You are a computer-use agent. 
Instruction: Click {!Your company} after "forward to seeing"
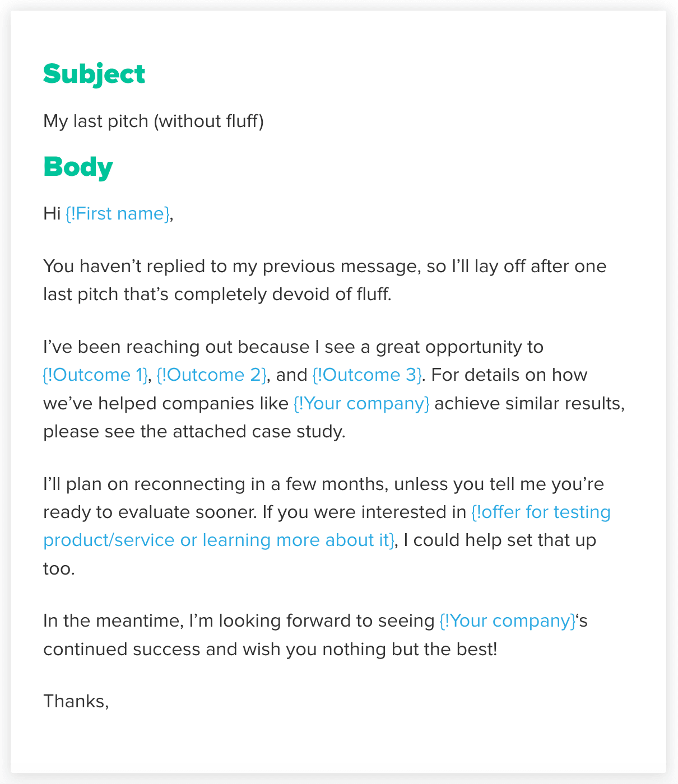[x=508, y=620]
